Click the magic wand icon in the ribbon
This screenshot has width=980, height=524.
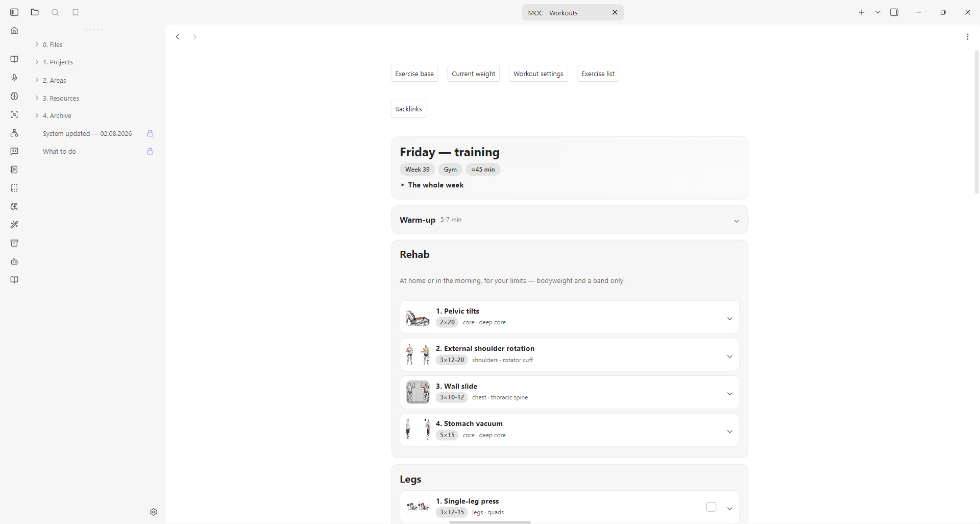[x=14, y=225]
